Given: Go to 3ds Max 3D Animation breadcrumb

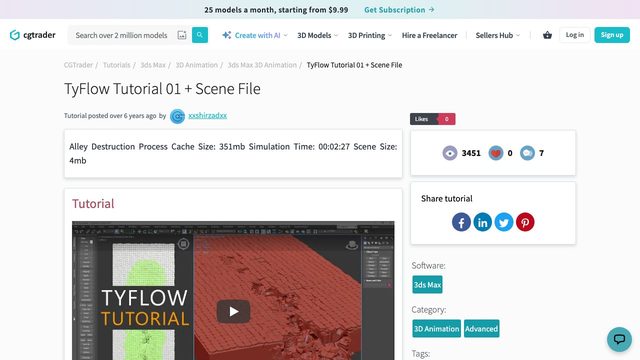Looking at the screenshot, I should [262, 65].
